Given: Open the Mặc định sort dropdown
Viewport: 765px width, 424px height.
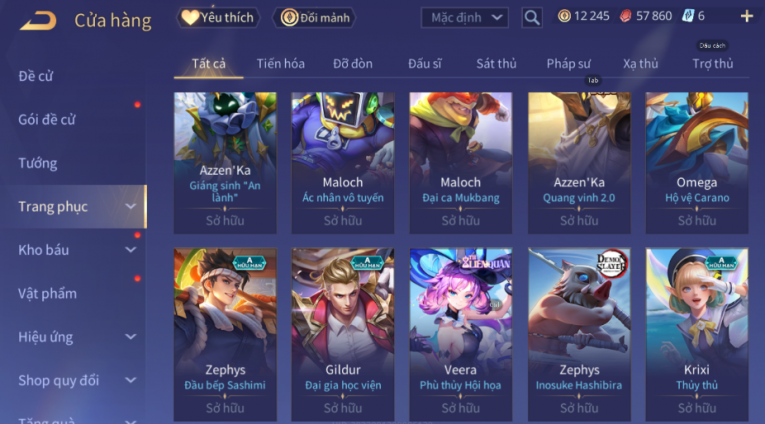Looking at the screenshot, I should pos(464,18).
